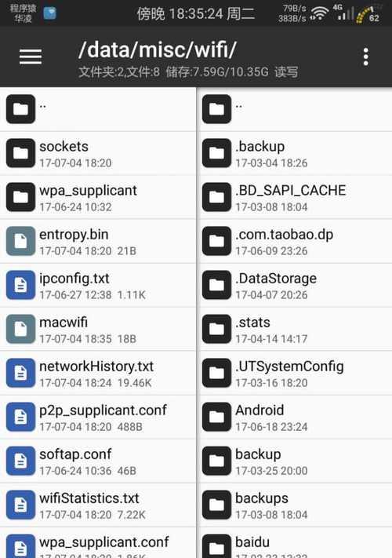Open networkHistory.txt file

98,373
